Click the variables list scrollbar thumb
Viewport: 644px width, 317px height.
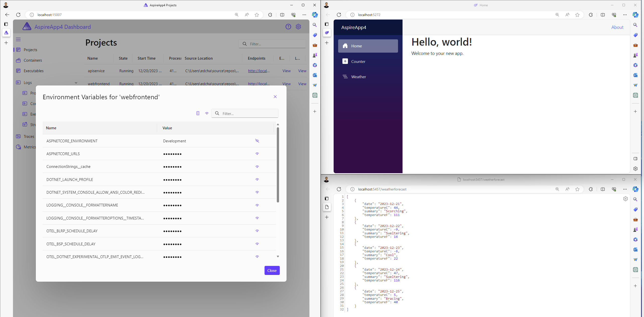278,165
